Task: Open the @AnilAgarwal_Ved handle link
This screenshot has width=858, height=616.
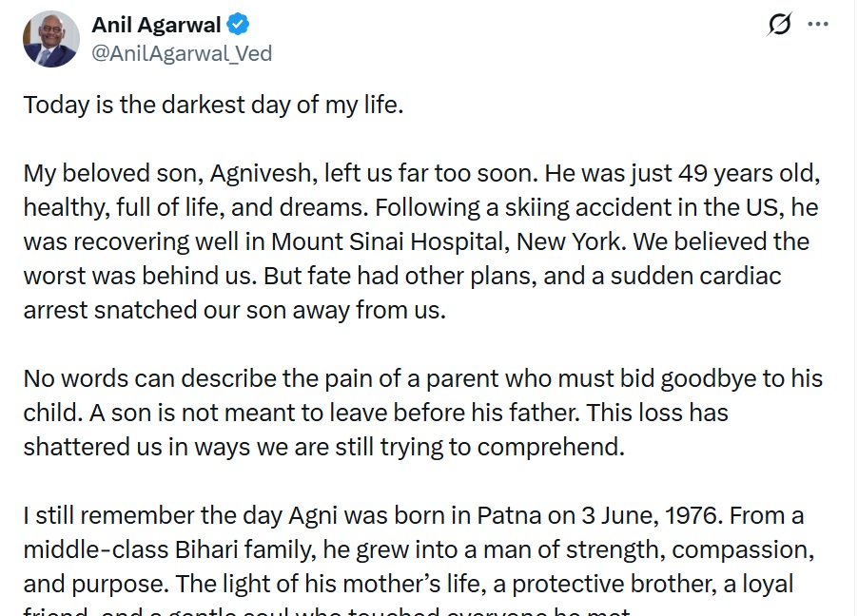Action: (x=182, y=53)
